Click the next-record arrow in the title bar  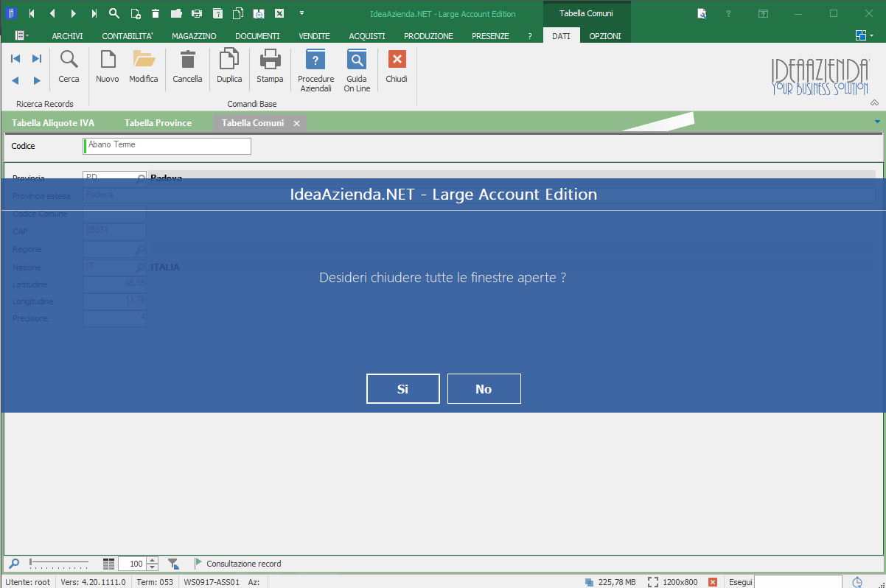tap(73, 13)
